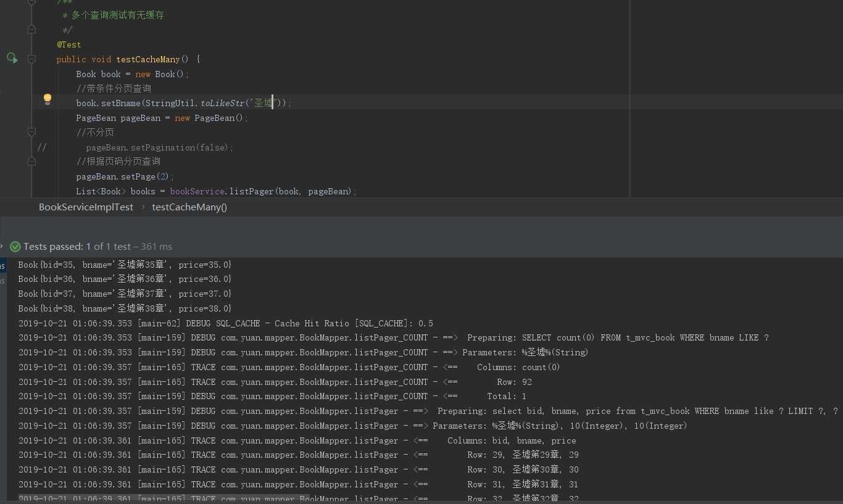843x504 pixels.
Task: Click console output line Book{bid=36}
Action: (x=125, y=279)
